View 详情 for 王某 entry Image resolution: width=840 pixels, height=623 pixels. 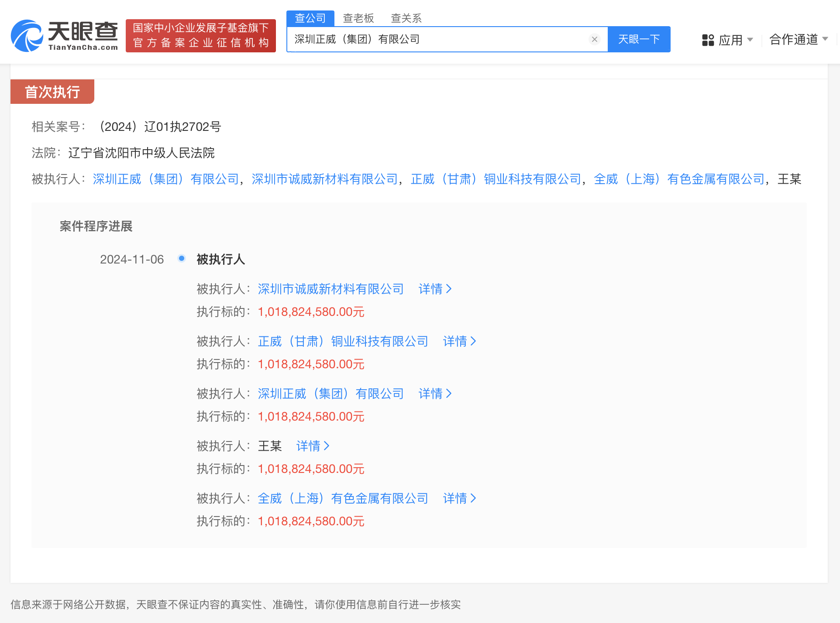pyautogui.click(x=313, y=446)
